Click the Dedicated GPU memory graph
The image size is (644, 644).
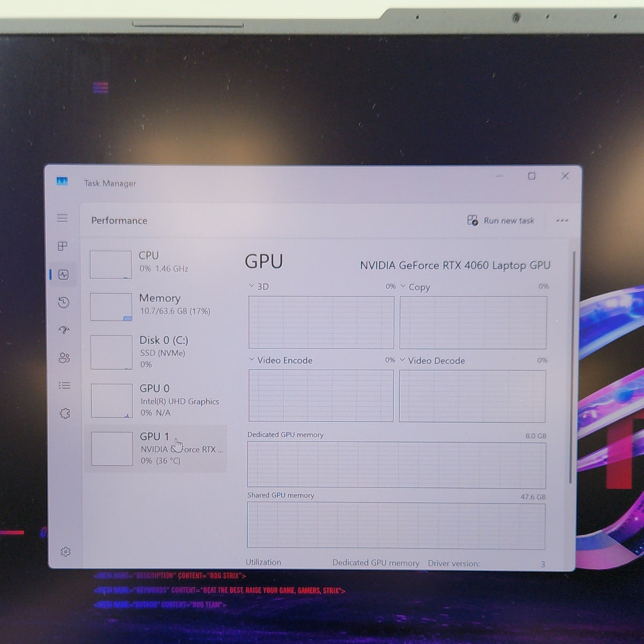coord(397,465)
